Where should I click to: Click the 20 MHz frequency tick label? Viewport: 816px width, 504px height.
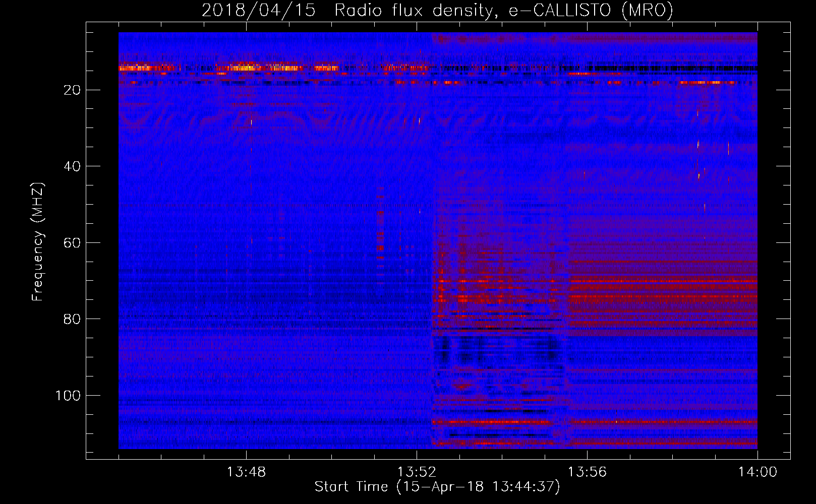[x=72, y=90]
